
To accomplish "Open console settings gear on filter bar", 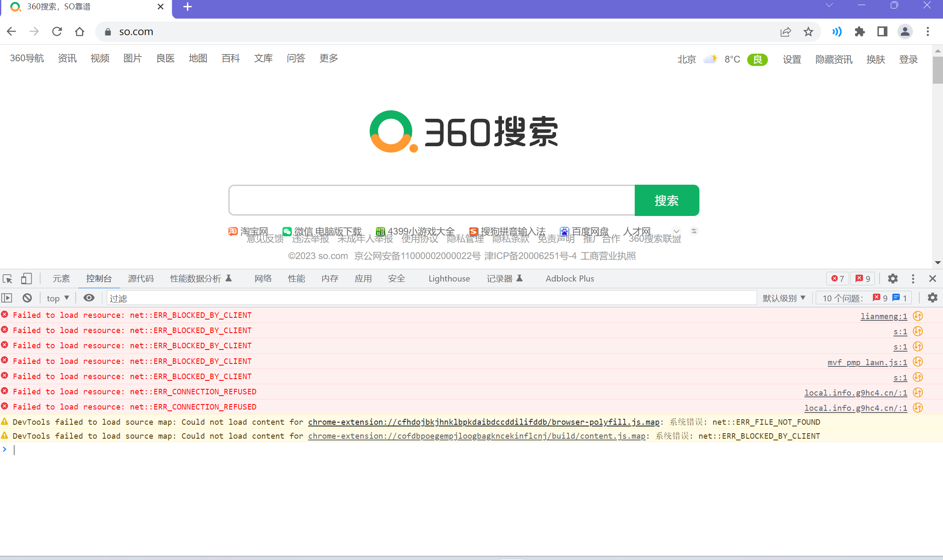I will (932, 298).
